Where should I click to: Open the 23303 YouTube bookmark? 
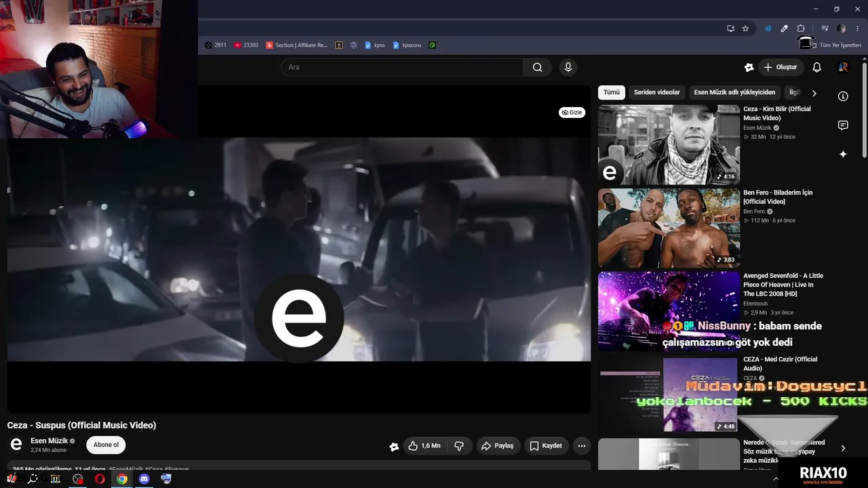[246, 45]
